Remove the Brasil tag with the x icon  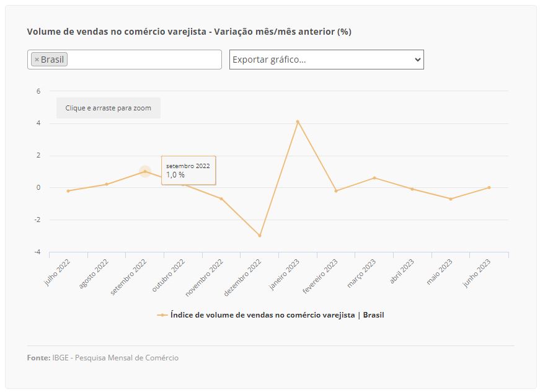[x=37, y=60]
